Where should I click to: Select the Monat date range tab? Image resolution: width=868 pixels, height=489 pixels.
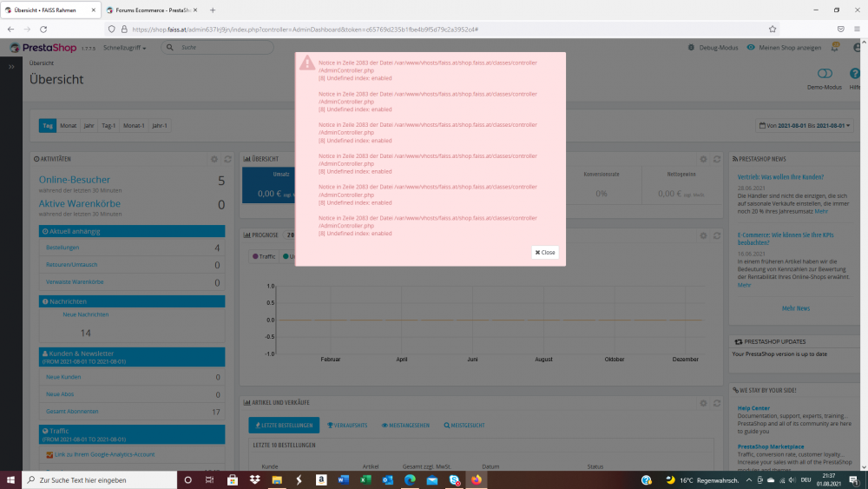[x=68, y=126]
